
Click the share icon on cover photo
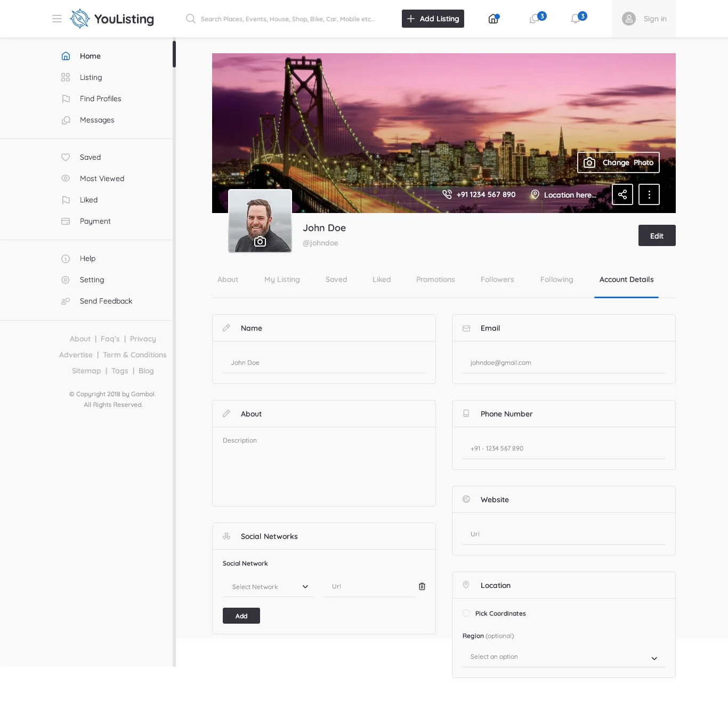coord(622,194)
